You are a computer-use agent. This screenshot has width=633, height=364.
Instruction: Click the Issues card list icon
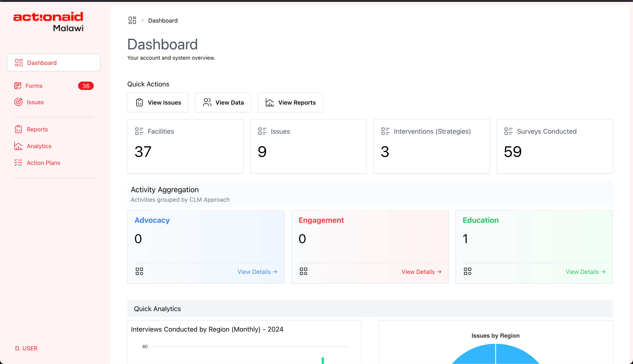click(x=262, y=131)
